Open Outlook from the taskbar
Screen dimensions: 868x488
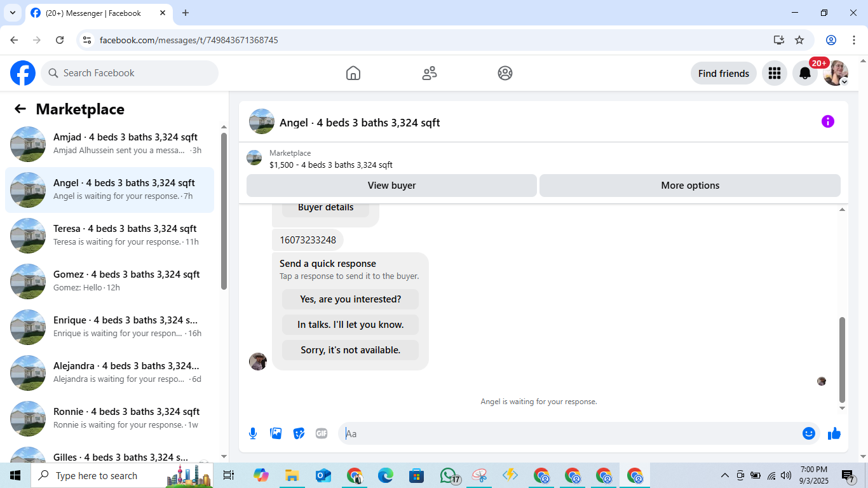tap(323, 475)
